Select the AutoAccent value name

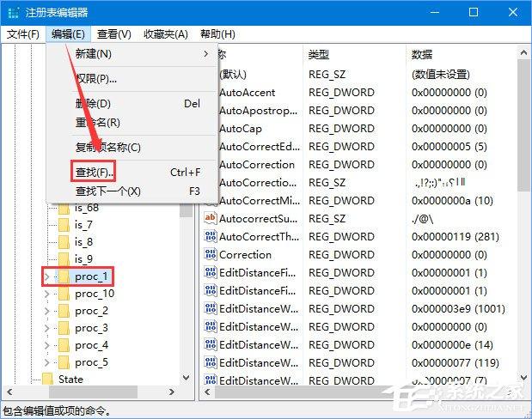tap(247, 93)
